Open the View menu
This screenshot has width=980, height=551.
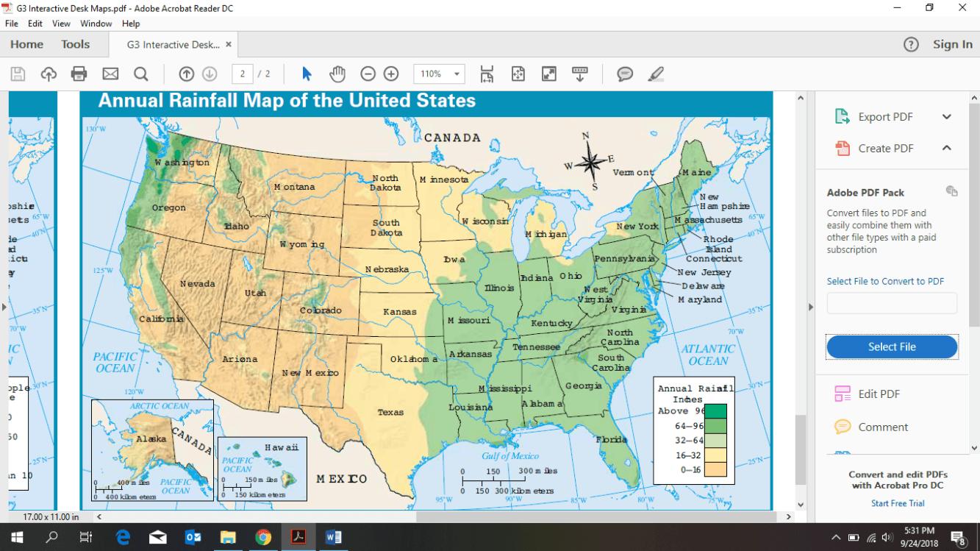point(62,24)
